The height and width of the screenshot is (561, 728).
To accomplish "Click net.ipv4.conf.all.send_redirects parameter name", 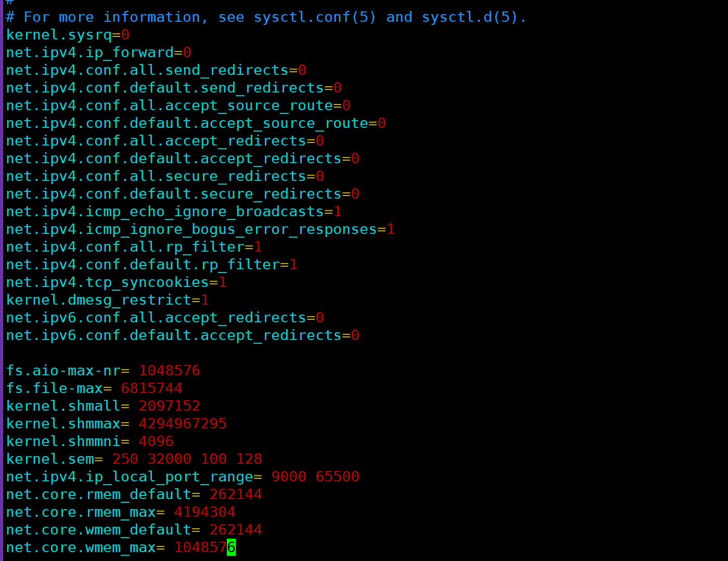I will (x=147, y=71).
